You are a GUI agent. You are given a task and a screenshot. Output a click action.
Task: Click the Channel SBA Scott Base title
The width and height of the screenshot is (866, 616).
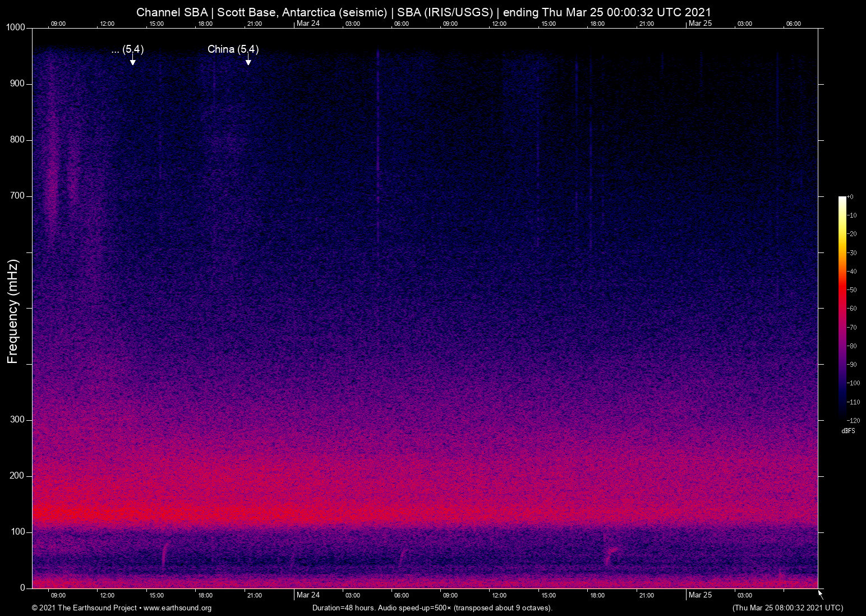423,12
